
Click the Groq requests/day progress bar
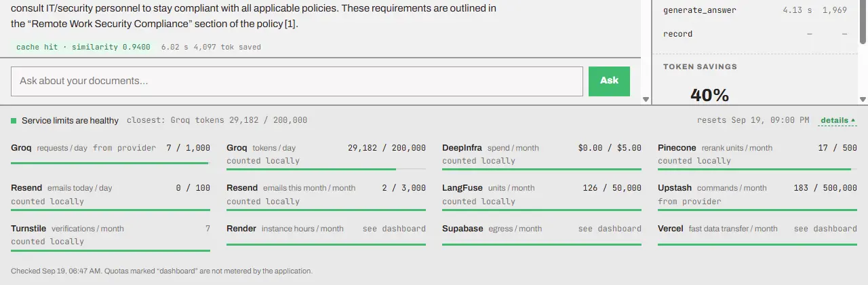[111, 163]
